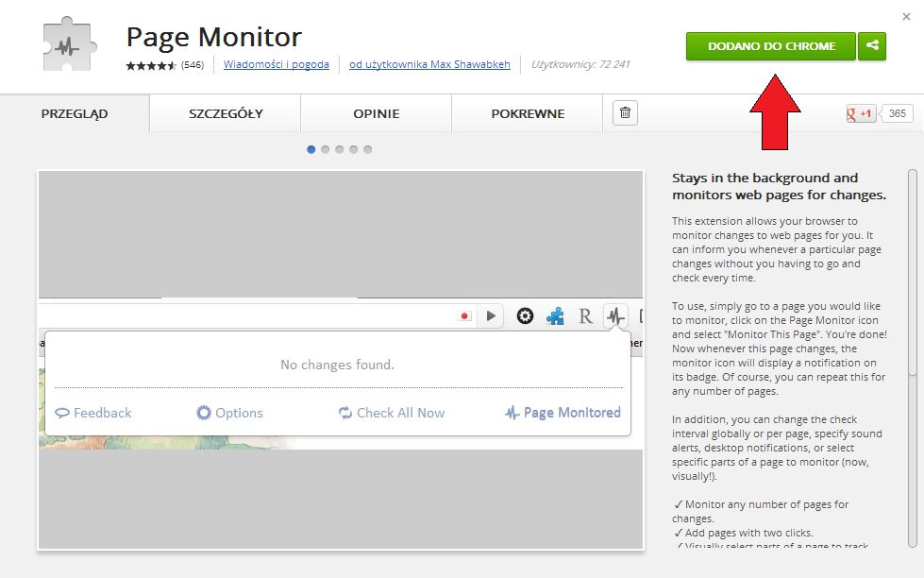This screenshot has width=924, height=578.
Task: Close the extension detail dialog
Action: pyautogui.click(x=906, y=16)
